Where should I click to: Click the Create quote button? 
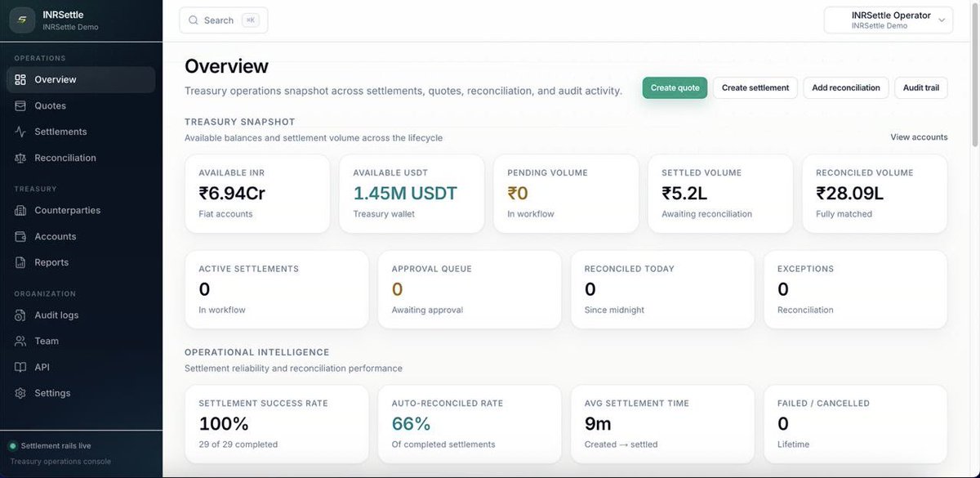[675, 87]
